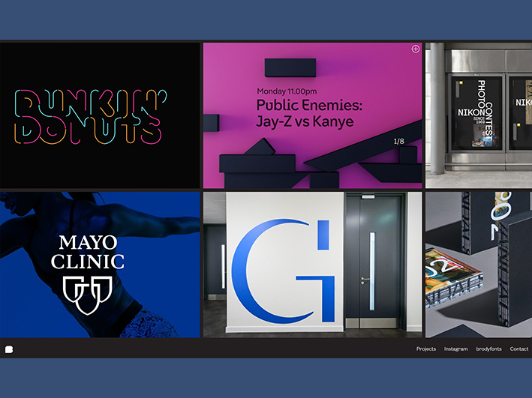The image size is (532, 398).
Task: Open the Mayo Clinic project thumbnail
Action: click(x=100, y=265)
